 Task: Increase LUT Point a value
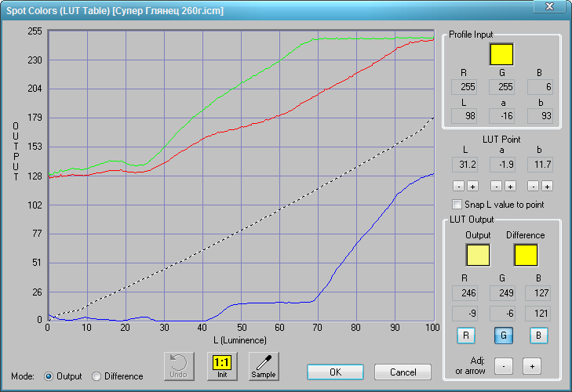tap(510, 187)
